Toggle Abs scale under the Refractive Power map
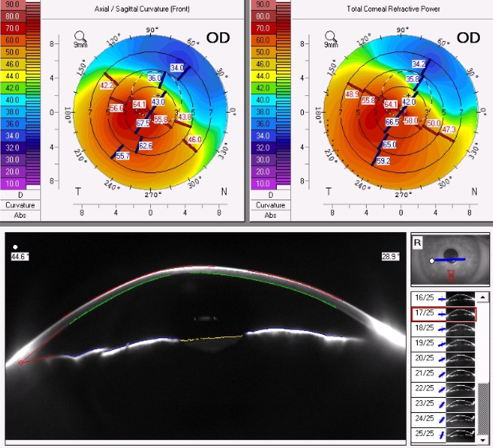The image size is (493, 448). click(x=271, y=215)
